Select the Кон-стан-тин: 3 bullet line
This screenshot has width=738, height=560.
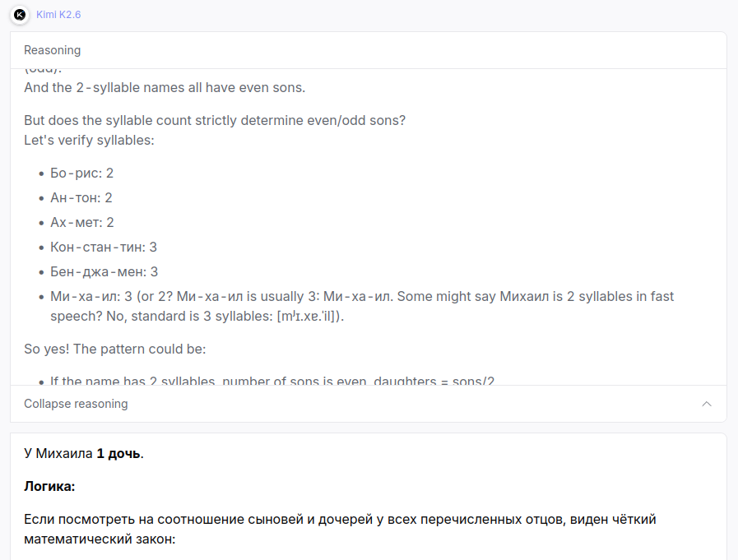tap(104, 247)
